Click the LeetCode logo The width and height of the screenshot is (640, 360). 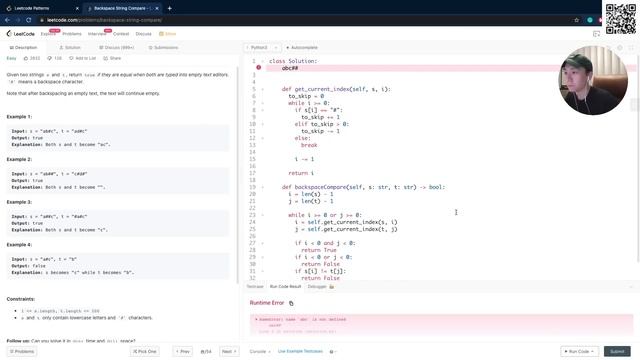tap(20, 34)
